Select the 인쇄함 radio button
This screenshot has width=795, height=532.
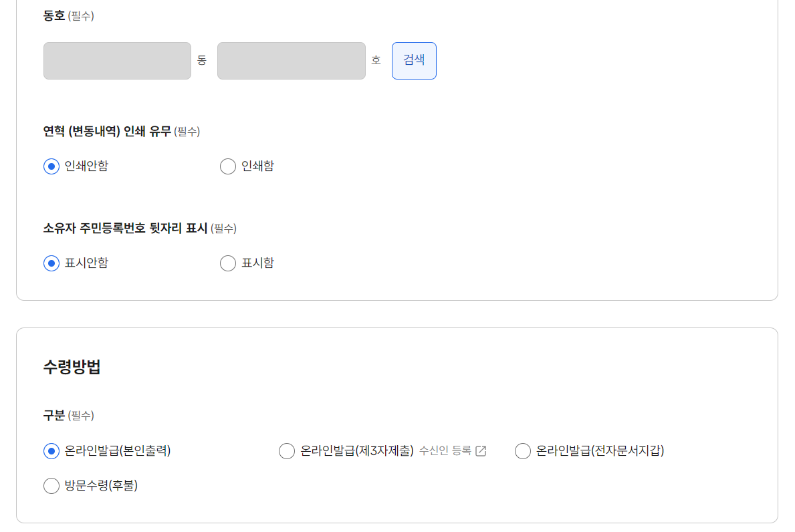227,166
